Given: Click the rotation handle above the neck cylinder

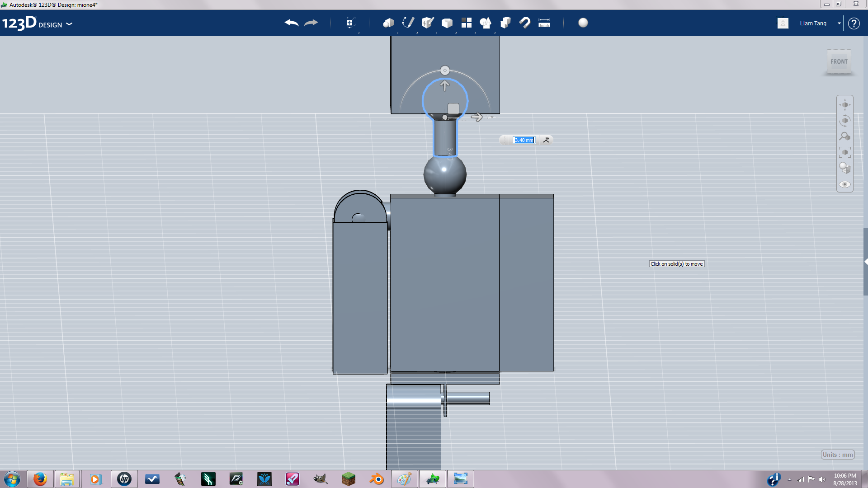Looking at the screenshot, I should [x=445, y=70].
